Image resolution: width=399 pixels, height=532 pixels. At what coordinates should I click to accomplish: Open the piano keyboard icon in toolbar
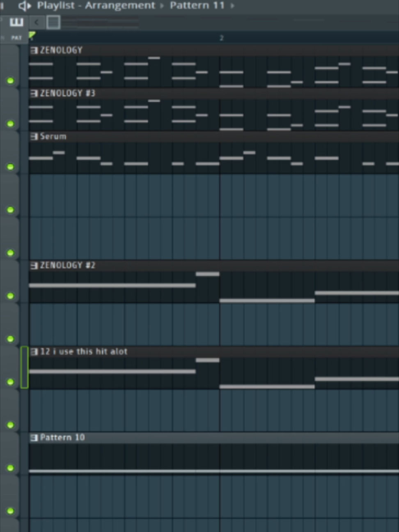(16, 22)
